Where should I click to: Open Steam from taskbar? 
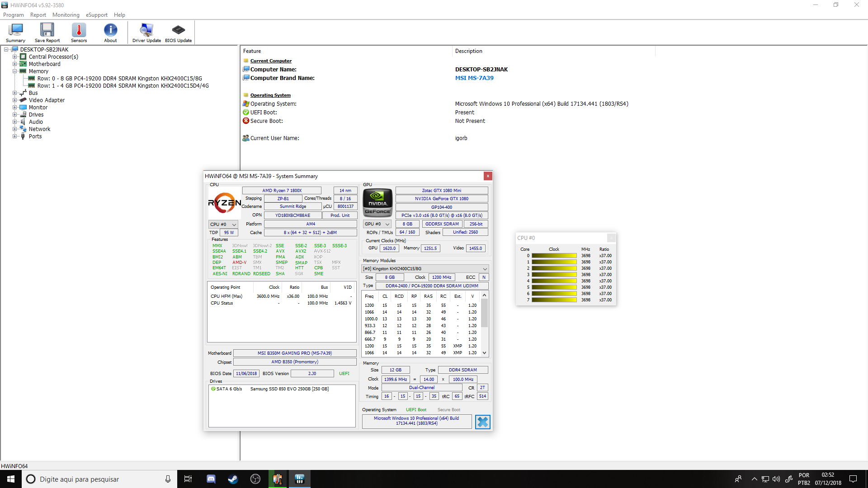(x=233, y=479)
